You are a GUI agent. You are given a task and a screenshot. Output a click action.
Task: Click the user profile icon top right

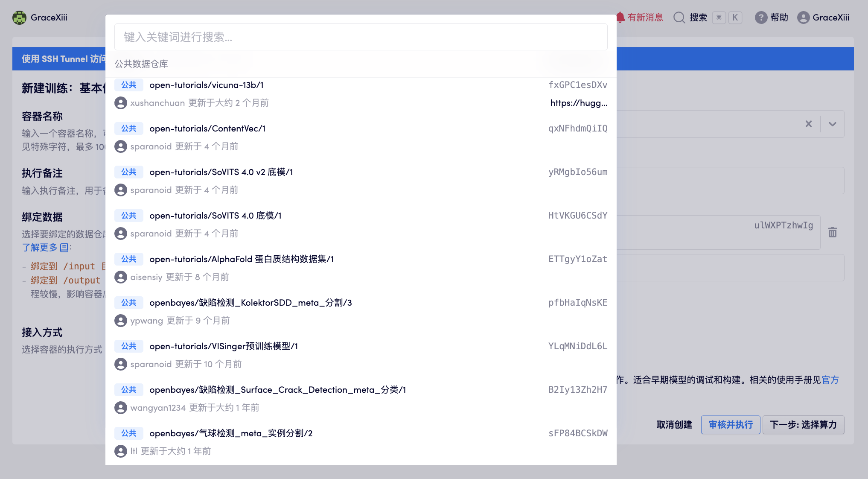[803, 18]
